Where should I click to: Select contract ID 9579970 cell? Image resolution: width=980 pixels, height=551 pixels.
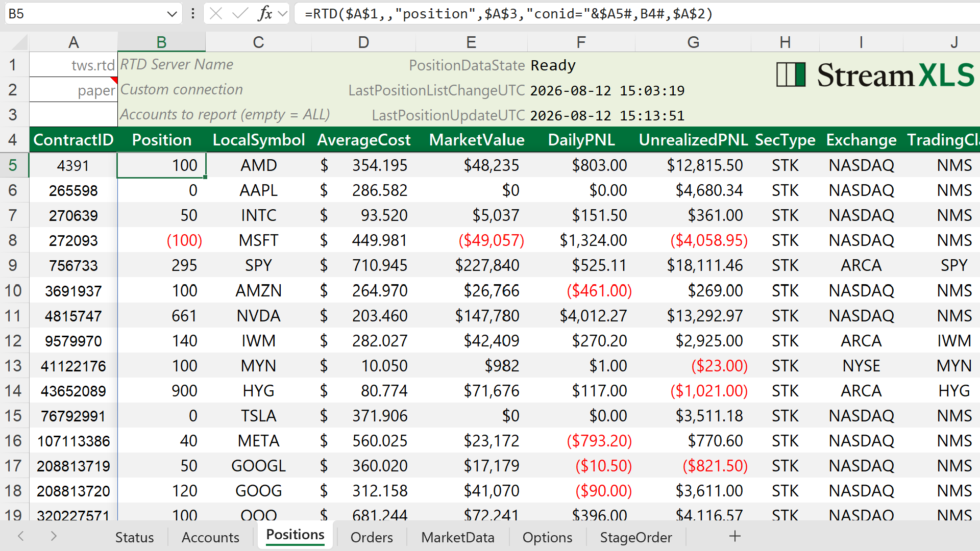pyautogui.click(x=73, y=341)
